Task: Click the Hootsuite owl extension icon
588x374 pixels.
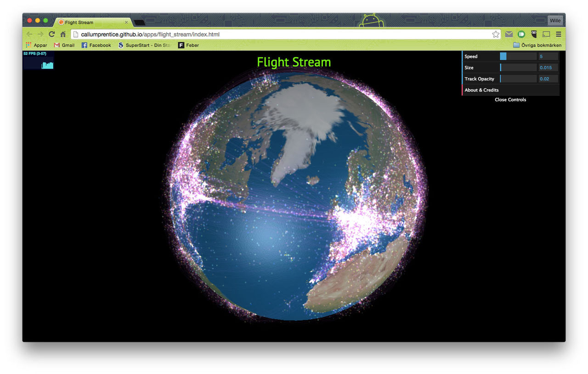Action: tap(534, 34)
